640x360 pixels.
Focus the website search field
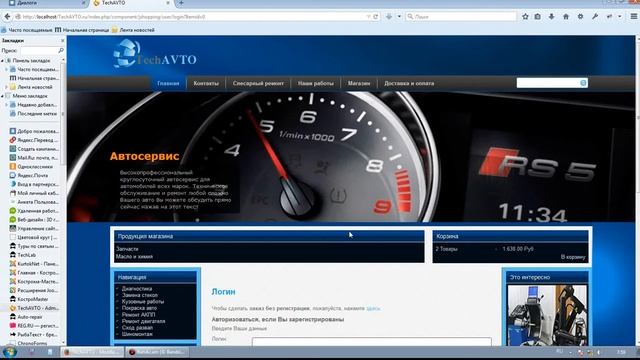[548, 83]
